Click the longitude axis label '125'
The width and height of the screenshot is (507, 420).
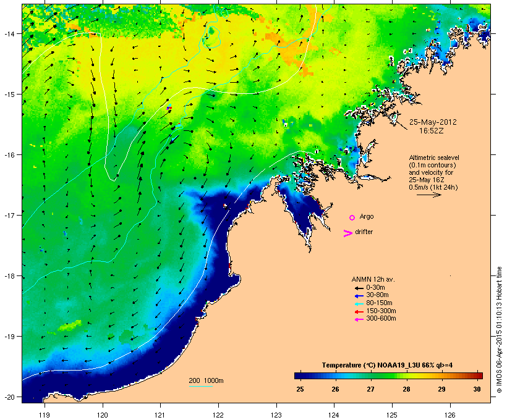click(392, 415)
